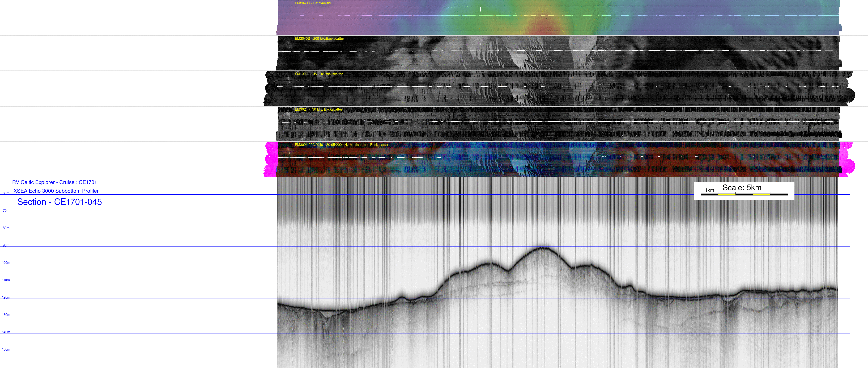Click the Section - CE1701-045 title

[59, 202]
